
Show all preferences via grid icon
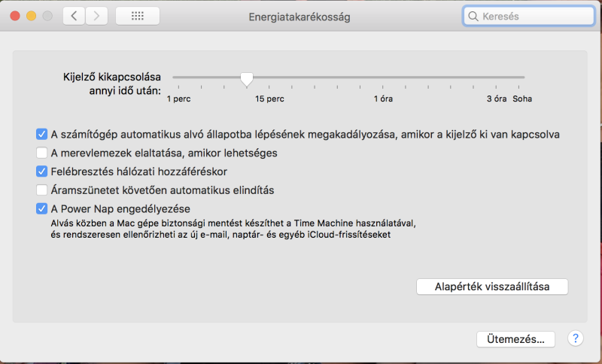[x=138, y=16]
